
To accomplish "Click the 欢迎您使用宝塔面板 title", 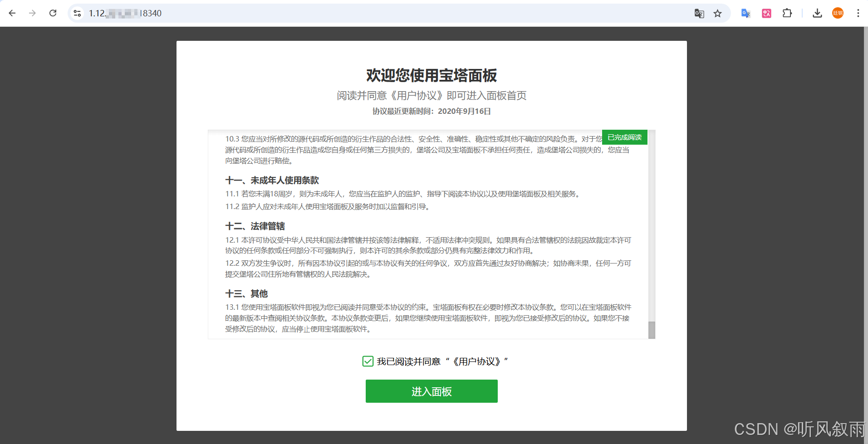I will (432, 75).
